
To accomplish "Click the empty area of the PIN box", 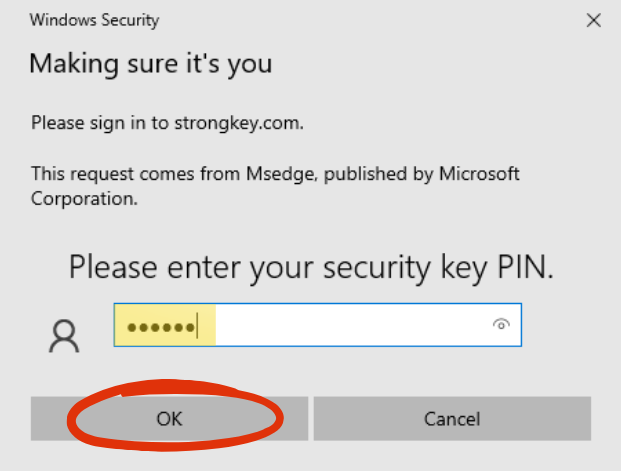I will click(x=352, y=325).
